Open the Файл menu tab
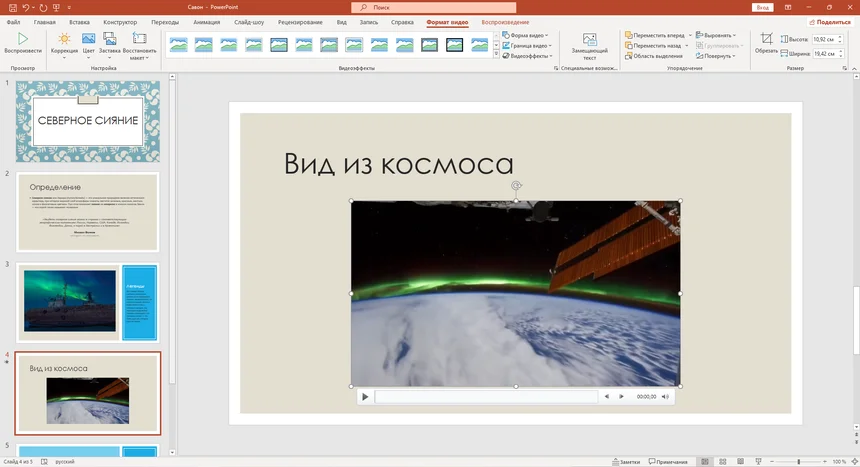 point(13,22)
